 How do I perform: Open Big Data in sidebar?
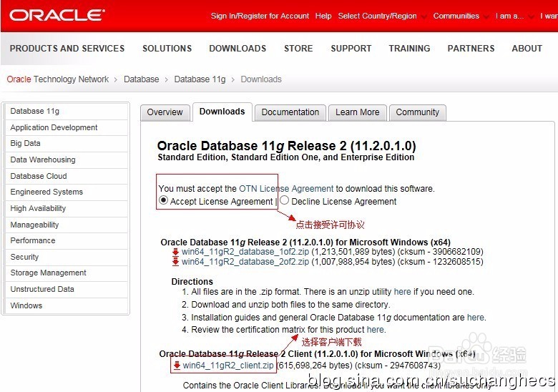[x=67, y=143]
